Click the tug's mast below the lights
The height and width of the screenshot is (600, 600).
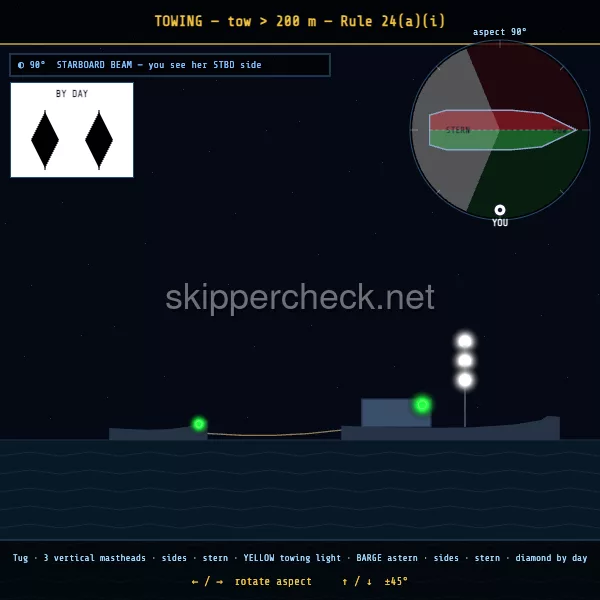point(465,408)
